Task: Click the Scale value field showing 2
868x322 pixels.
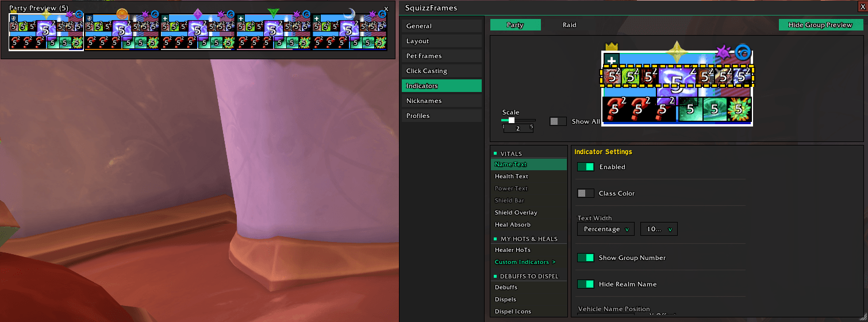Action: click(518, 128)
